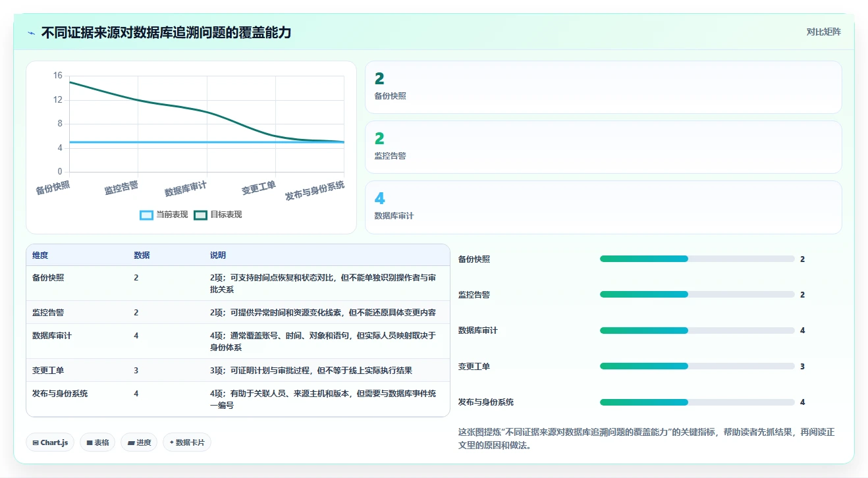
Task: Click the description of the 变更工单 row
Action: [312, 370]
